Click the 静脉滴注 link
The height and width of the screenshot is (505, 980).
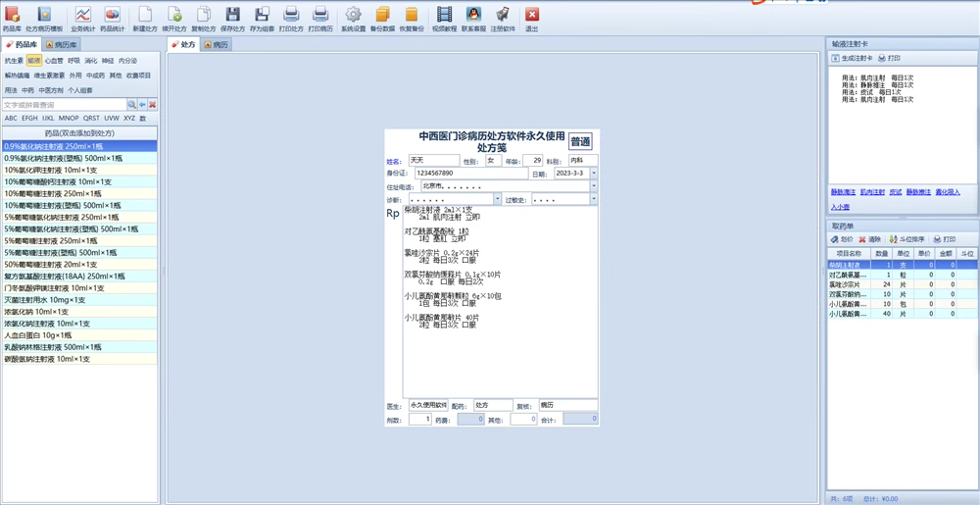(843, 192)
